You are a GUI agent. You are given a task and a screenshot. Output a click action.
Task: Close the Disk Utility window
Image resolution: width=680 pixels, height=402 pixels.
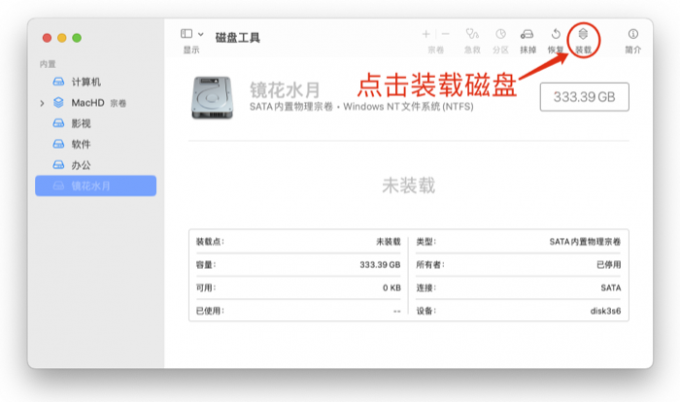pyautogui.click(x=47, y=38)
